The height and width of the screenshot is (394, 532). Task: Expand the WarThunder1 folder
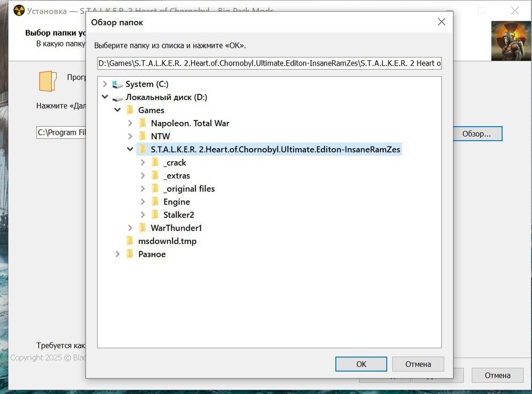click(x=130, y=228)
